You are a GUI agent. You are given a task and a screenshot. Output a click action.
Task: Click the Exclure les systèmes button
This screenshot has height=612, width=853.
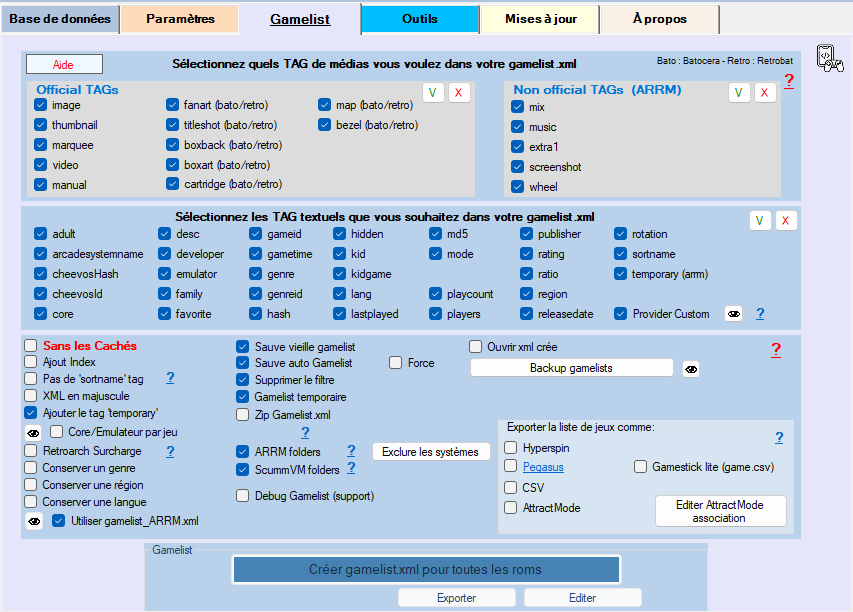[x=431, y=452]
